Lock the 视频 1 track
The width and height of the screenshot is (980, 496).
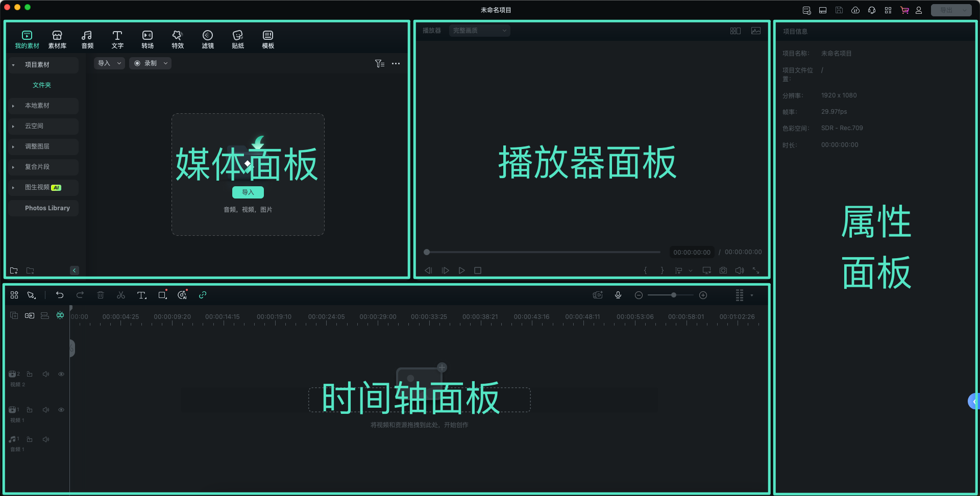pos(30,409)
